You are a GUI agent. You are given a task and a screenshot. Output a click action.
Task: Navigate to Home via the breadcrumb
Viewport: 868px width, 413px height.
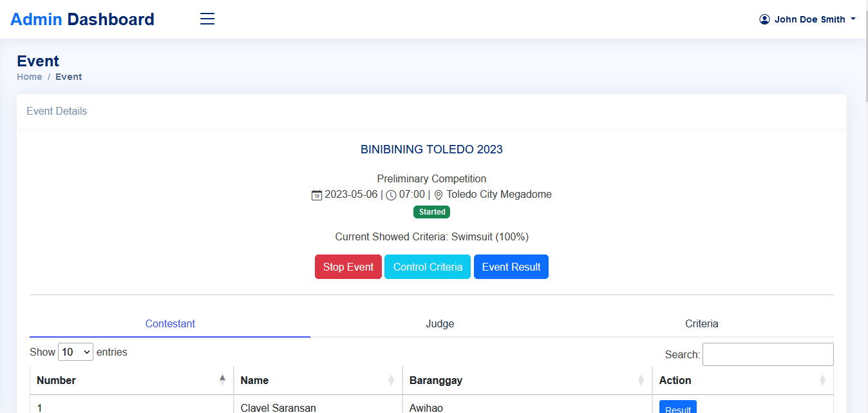pos(30,77)
